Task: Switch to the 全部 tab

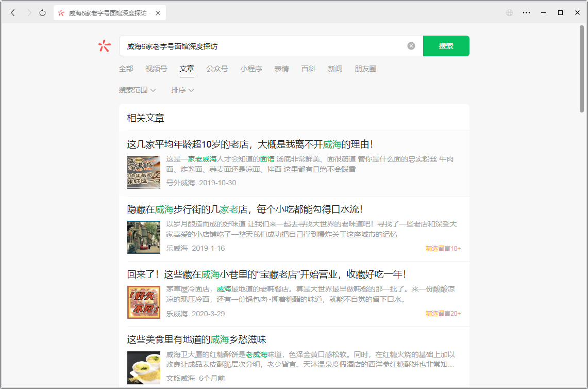Action: [126, 69]
